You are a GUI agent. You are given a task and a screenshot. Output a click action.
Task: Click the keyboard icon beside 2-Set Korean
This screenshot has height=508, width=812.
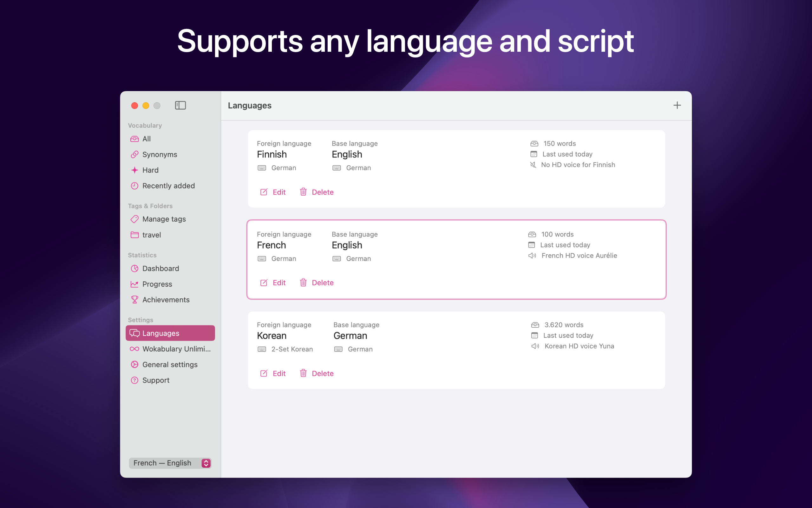point(262,350)
